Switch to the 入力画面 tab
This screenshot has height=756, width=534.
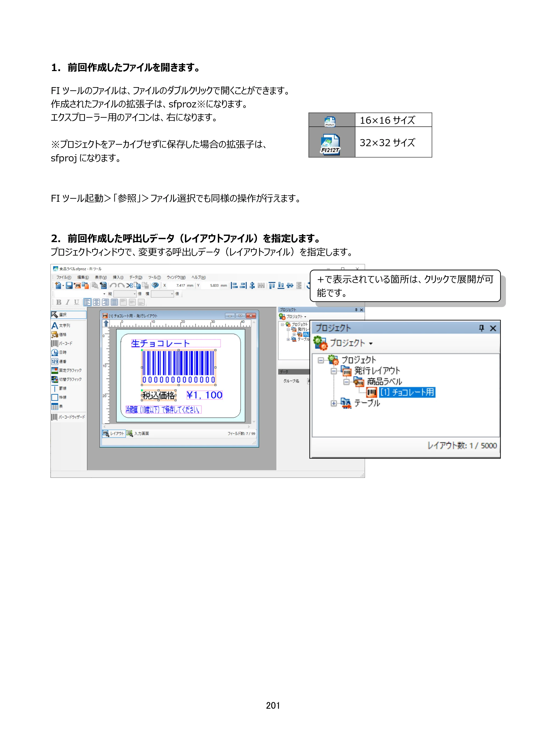138,434
